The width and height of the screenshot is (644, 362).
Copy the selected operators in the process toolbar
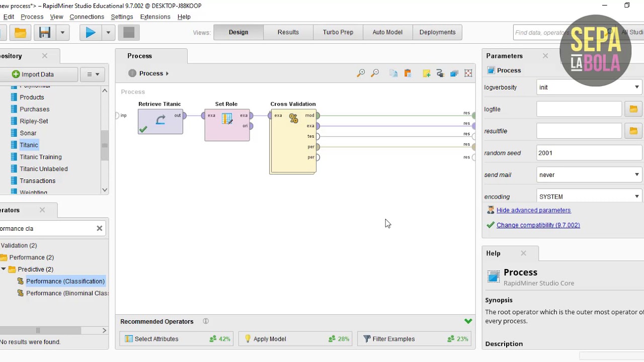[x=393, y=73]
